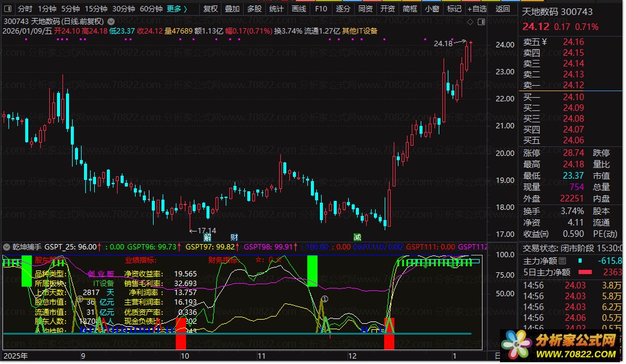Click the 其他IT设备 sector link

pos(360,31)
